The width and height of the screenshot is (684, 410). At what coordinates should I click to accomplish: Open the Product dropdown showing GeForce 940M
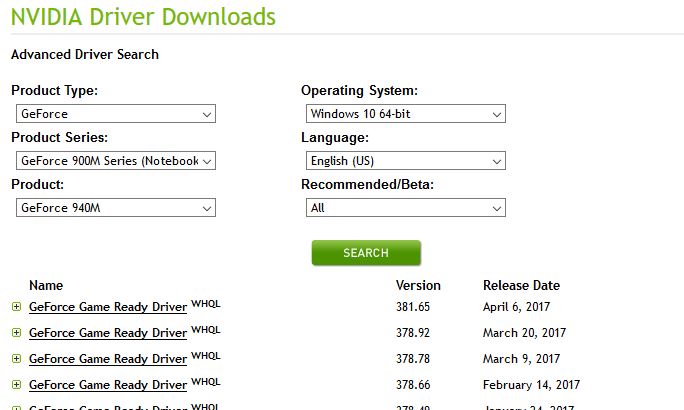tap(116, 208)
